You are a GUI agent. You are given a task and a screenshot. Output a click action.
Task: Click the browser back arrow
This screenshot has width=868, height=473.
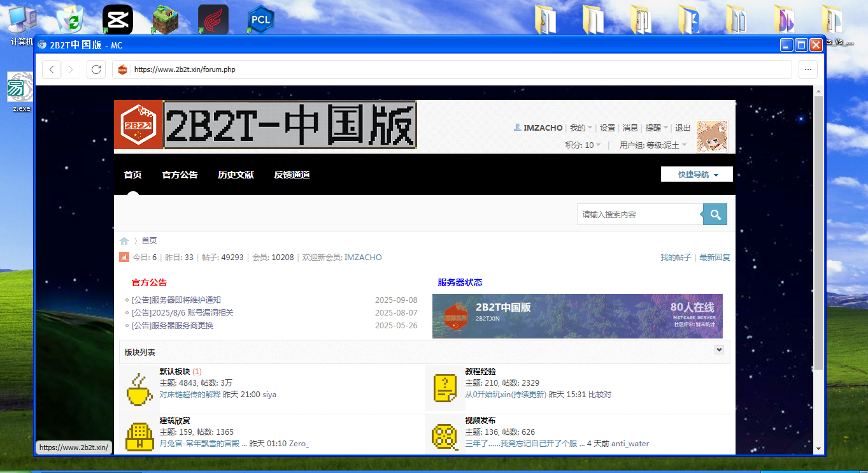point(52,69)
